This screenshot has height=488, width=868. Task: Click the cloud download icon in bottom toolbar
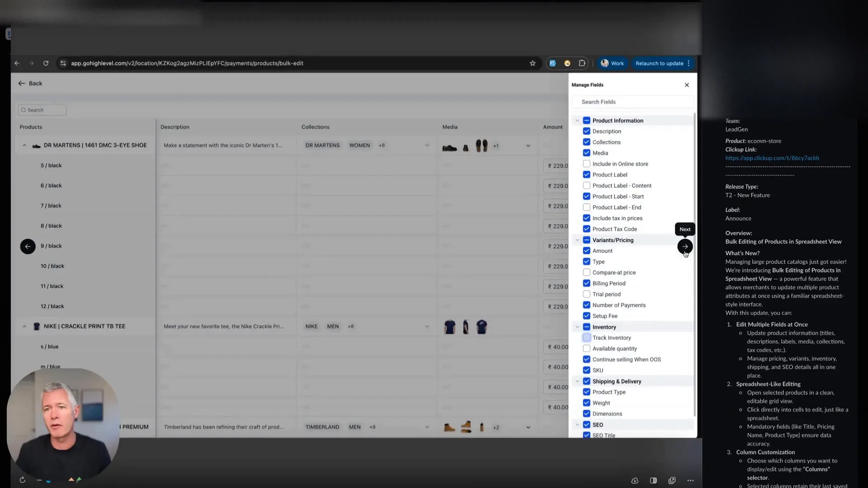tap(635, 480)
